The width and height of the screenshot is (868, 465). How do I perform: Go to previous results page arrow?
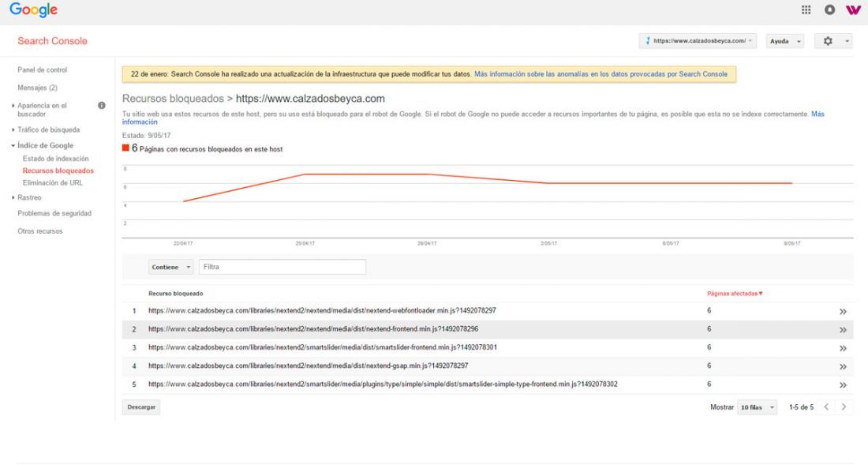[826, 407]
